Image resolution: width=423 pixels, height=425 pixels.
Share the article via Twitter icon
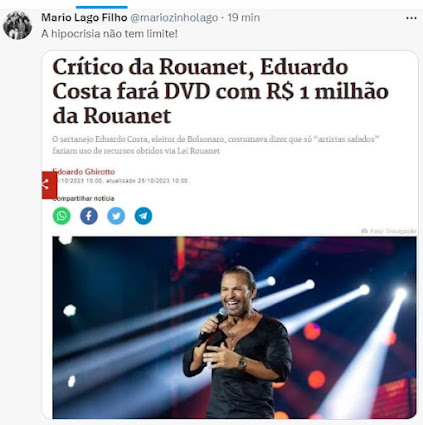pyautogui.click(x=116, y=216)
